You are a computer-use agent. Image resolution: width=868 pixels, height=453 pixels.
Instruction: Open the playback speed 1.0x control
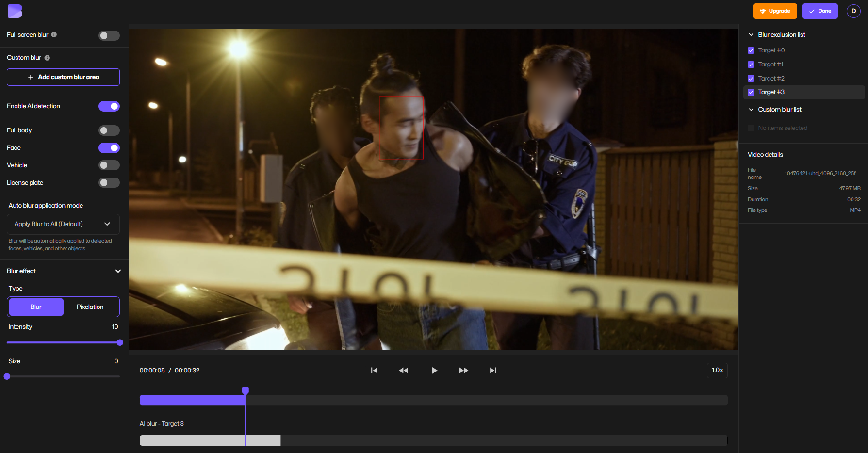[717, 370]
